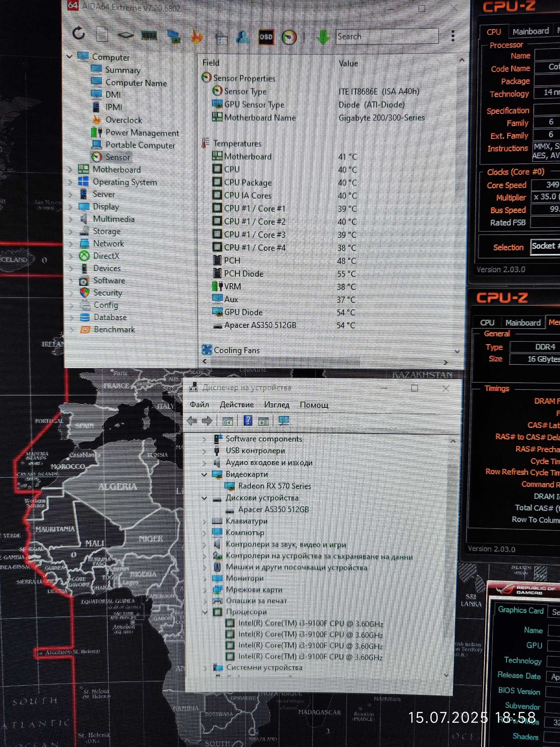
Task: Click the scan hardware monitor icon in Device Manager
Action: pos(284,421)
